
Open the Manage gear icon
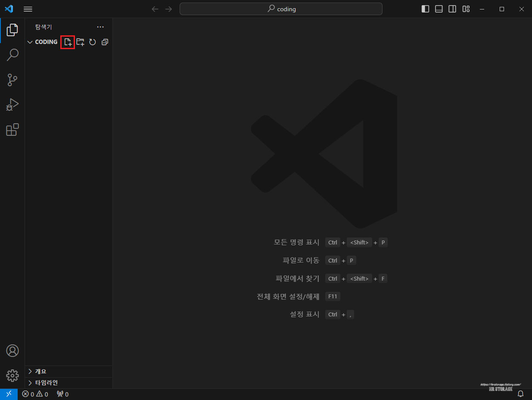point(12,375)
